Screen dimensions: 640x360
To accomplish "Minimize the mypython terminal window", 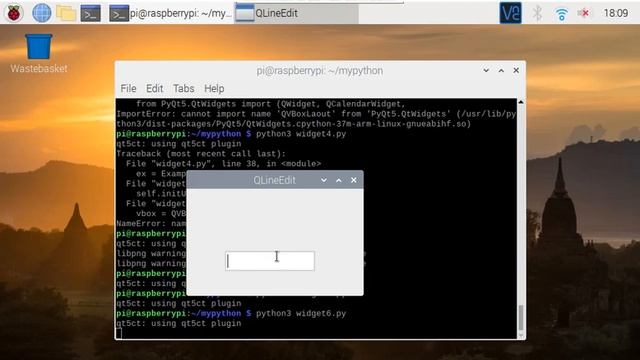I will (486, 71).
